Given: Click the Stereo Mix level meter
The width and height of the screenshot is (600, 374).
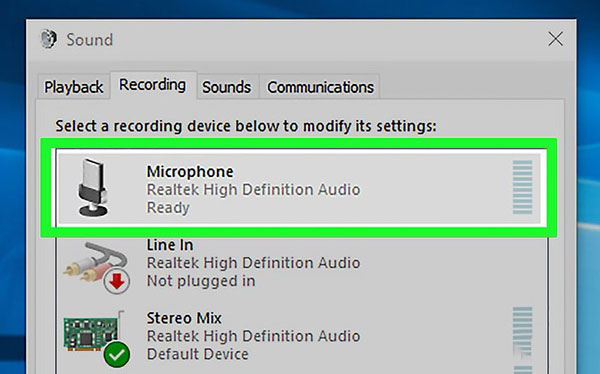Looking at the screenshot, I should click(x=522, y=332).
